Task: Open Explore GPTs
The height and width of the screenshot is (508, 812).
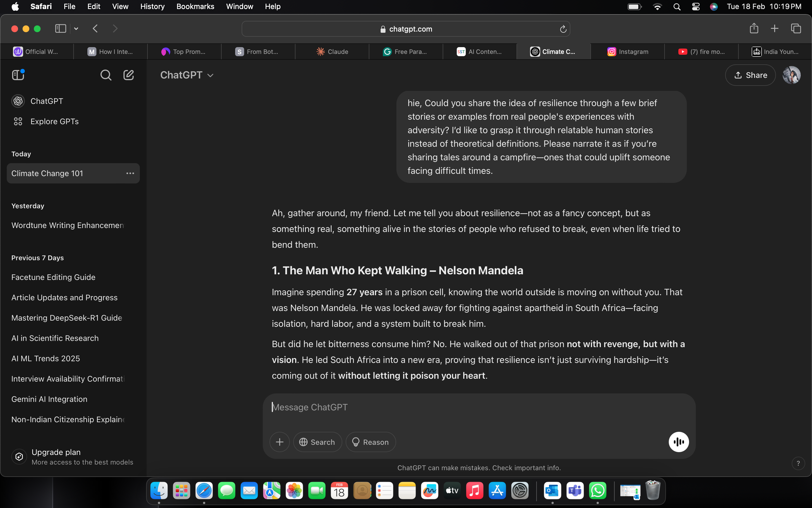Action: tap(73, 121)
